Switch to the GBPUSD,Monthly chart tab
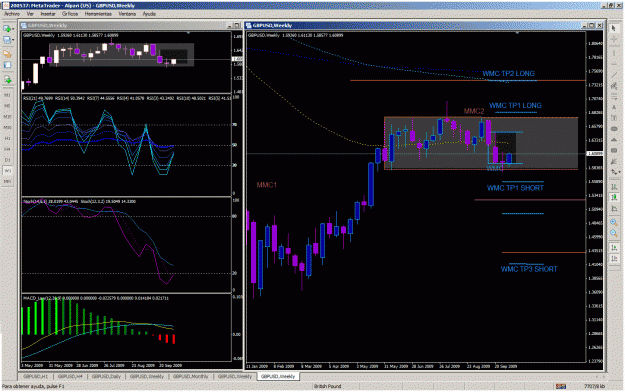 coord(191,376)
